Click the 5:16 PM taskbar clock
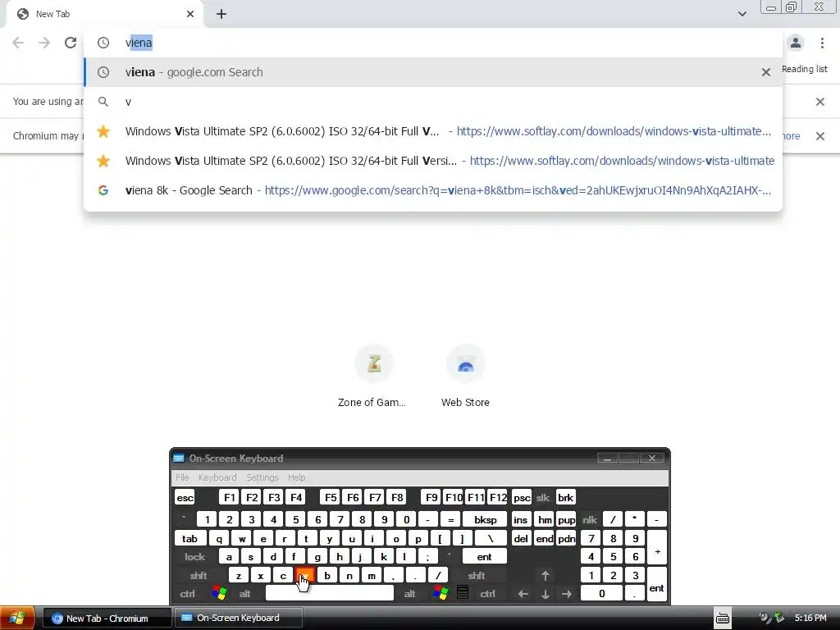The width and height of the screenshot is (840, 630). 810,619
